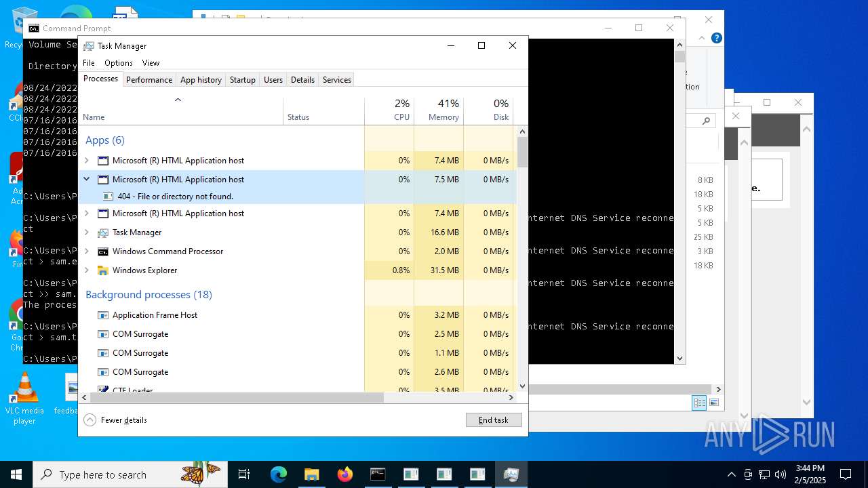Switch to the Startup tab
The height and width of the screenshot is (488, 868).
click(x=242, y=80)
